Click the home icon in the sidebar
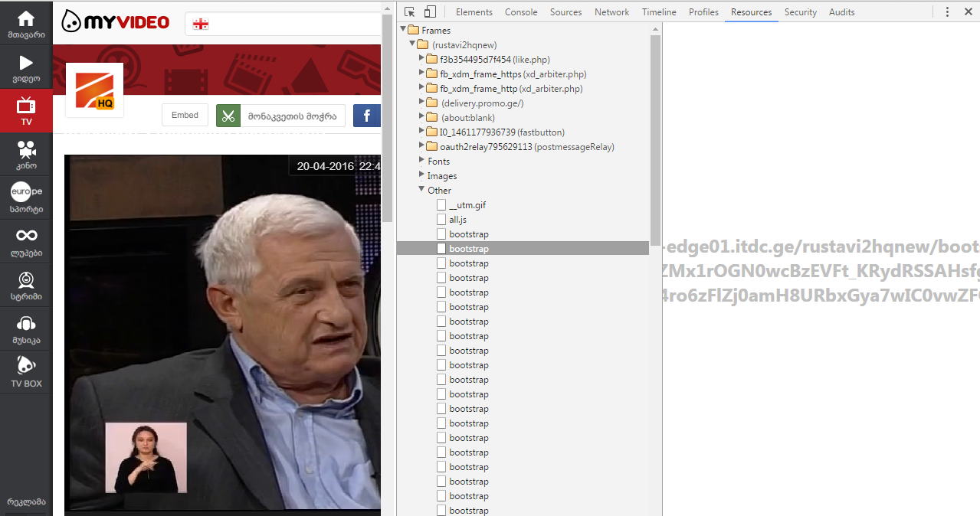The width and height of the screenshot is (980, 516). click(x=26, y=19)
